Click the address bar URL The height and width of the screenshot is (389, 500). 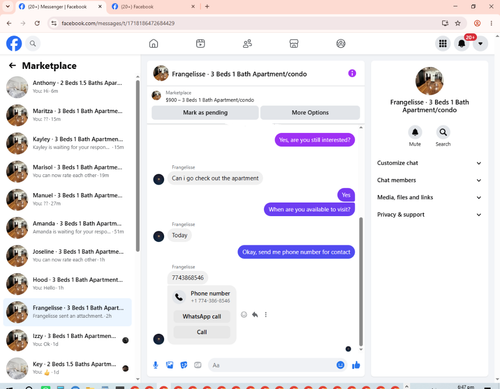118,23
